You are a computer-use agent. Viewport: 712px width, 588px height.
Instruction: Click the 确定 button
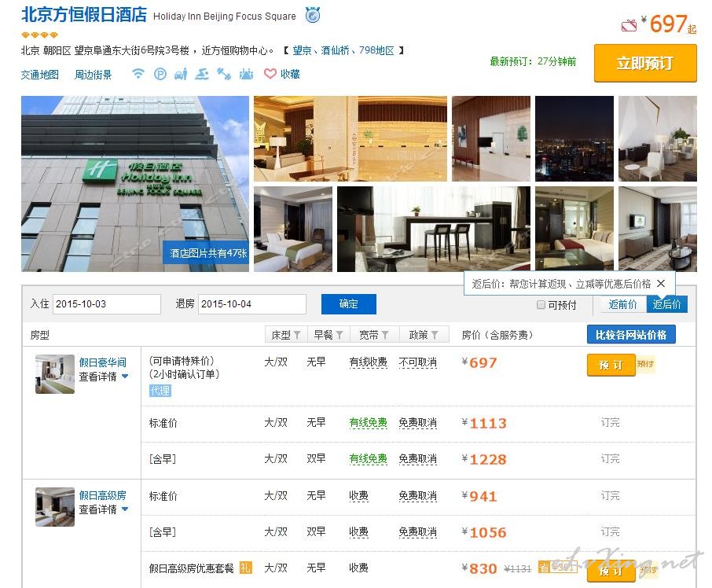click(x=349, y=303)
